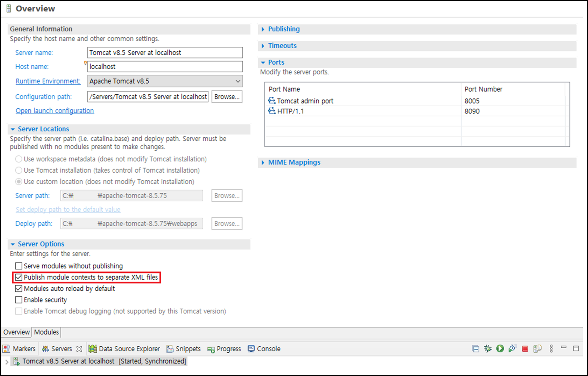Click the Markers view icon
Image resolution: width=588 pixels, height=376 pixels.
6,349
